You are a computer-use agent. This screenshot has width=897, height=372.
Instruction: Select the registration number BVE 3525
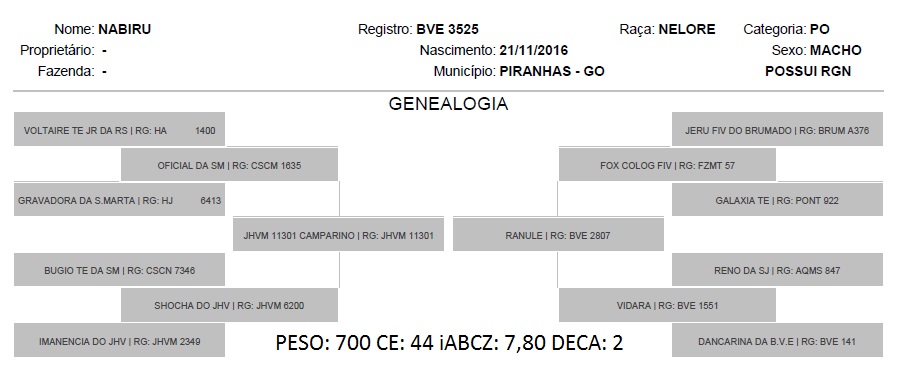[x=447, y=29]
